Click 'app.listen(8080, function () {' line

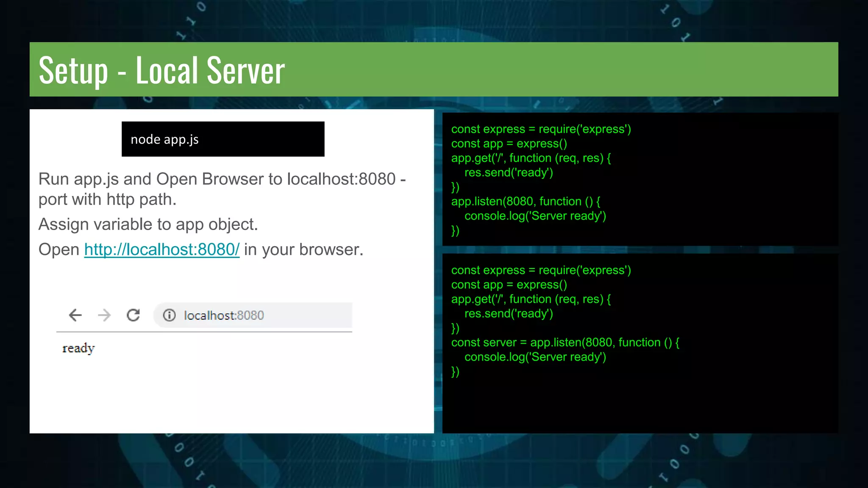[526, 201]
